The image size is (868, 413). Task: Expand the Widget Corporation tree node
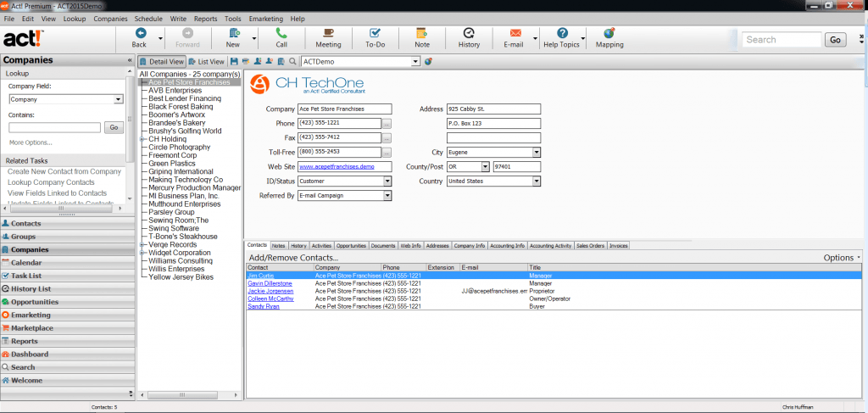[142, 253]
